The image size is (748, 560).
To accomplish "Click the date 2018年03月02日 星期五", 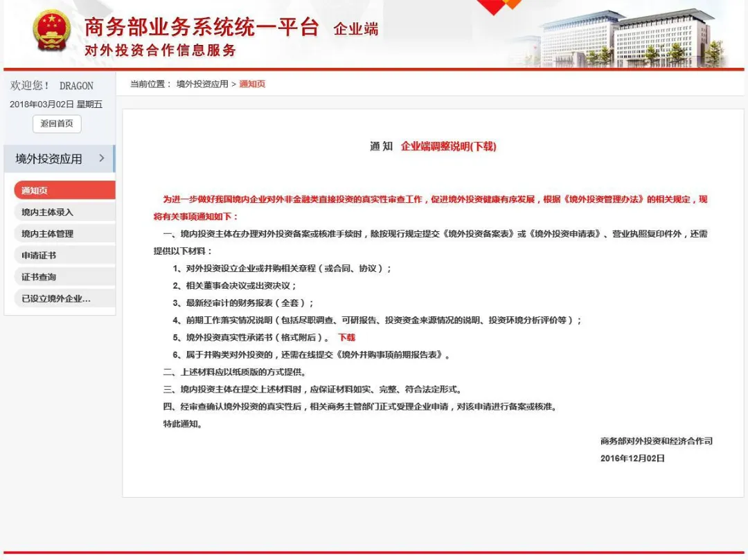I will tap(56, 104).
